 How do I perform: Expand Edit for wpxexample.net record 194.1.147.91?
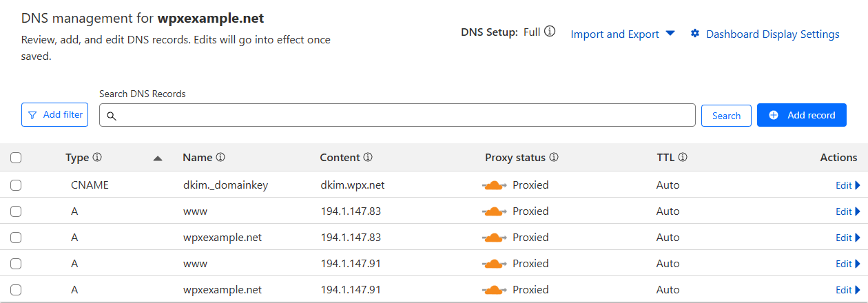pos(847,290)
